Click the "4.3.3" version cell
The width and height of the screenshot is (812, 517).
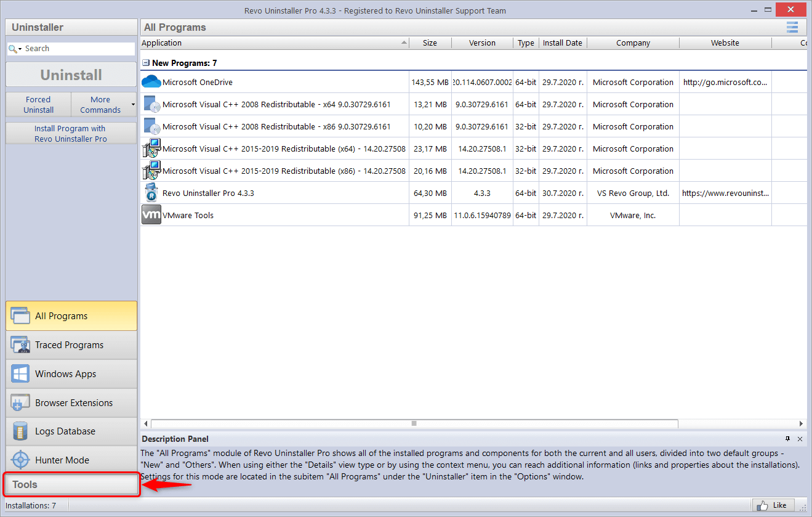[482, 193]
